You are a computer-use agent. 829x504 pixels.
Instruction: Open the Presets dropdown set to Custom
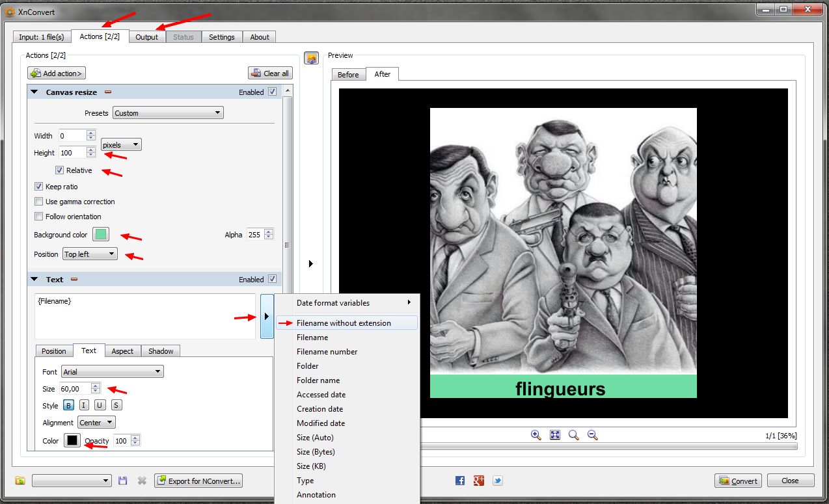168,113
